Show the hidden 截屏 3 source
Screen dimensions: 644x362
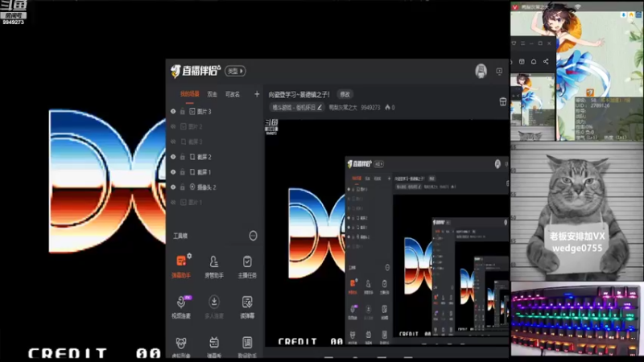[x=173, y=142]
